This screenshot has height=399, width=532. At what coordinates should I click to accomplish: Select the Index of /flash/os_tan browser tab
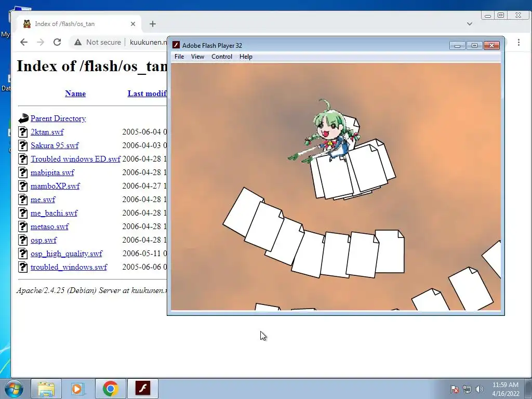point(79,24)
